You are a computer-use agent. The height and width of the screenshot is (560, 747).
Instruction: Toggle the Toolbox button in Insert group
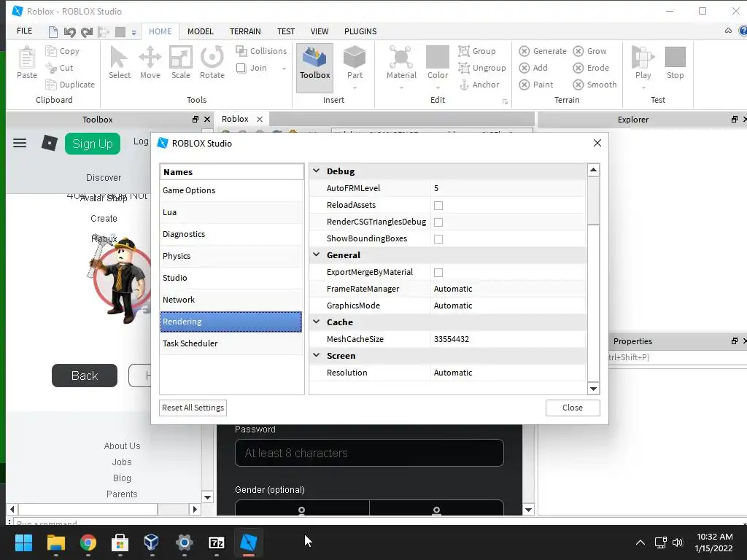314,68
